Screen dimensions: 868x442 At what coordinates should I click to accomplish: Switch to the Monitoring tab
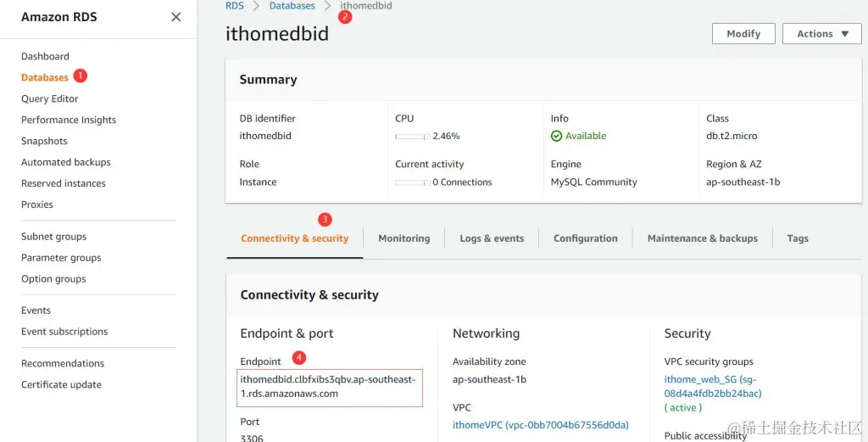(403, 238)
